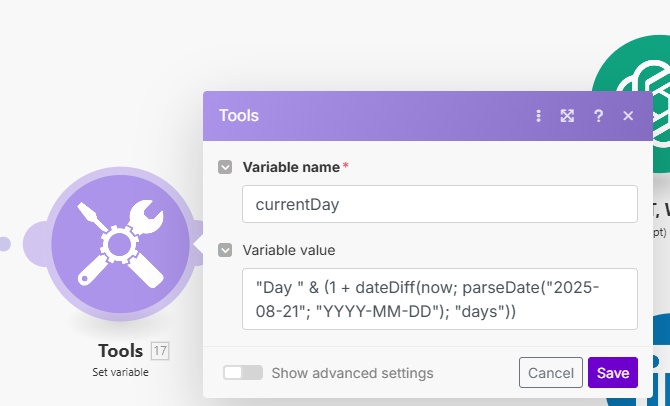Click the Tools label under the module
This screenshot has width=670, height=406.
(120, 351)
